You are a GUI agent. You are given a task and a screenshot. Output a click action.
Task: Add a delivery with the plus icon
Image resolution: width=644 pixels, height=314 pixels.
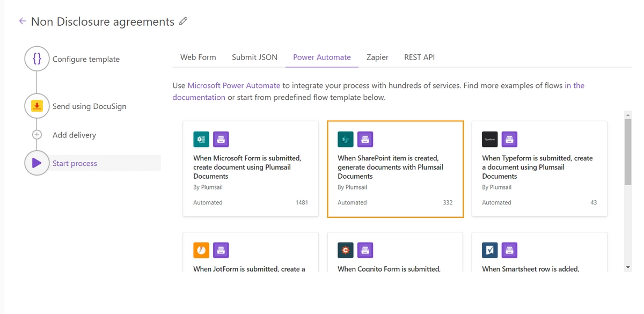[36, 135]
